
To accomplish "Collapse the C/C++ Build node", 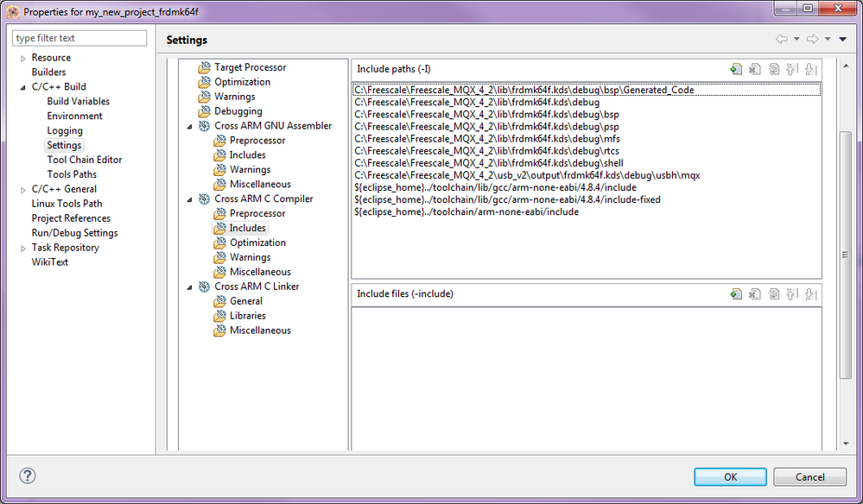I will point(23,87).
